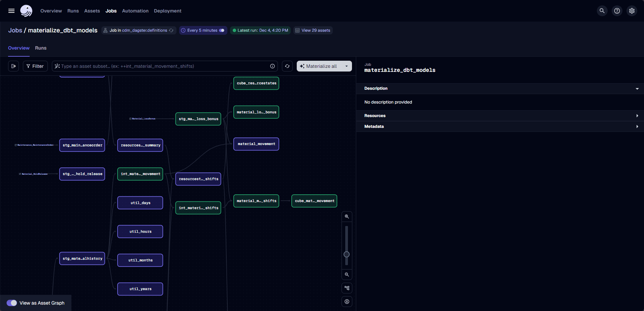Open Automation in top navigation

[x=135, y=11]
